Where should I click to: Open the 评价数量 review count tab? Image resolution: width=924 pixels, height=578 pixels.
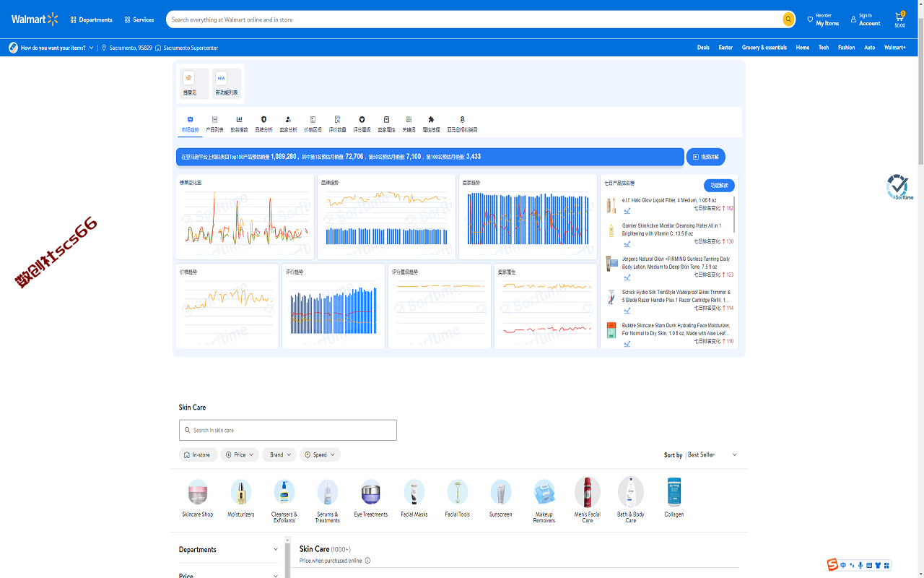click(x=337, y=124)
